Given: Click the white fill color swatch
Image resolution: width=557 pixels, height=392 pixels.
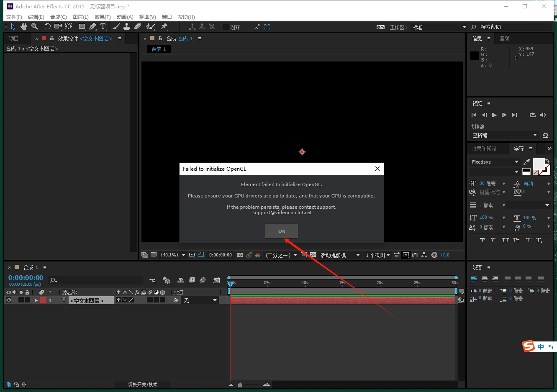Looking at the screenshot, I should point(538,164).
